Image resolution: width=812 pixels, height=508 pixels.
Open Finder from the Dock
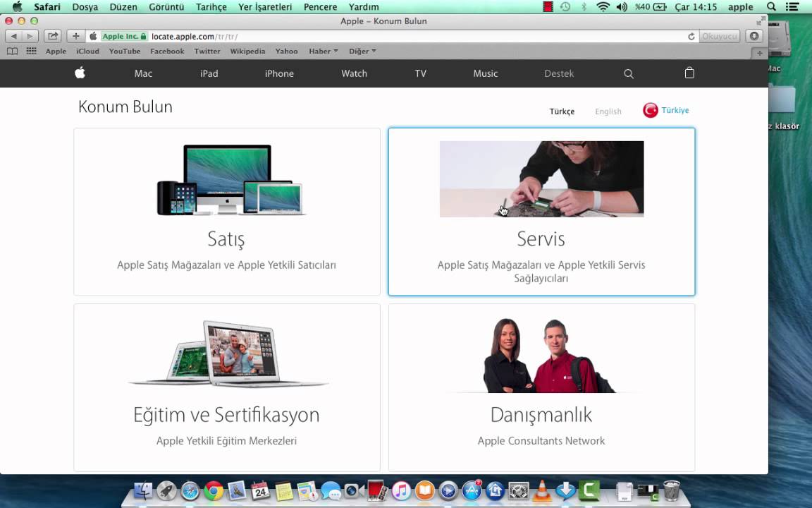point(143,490)
